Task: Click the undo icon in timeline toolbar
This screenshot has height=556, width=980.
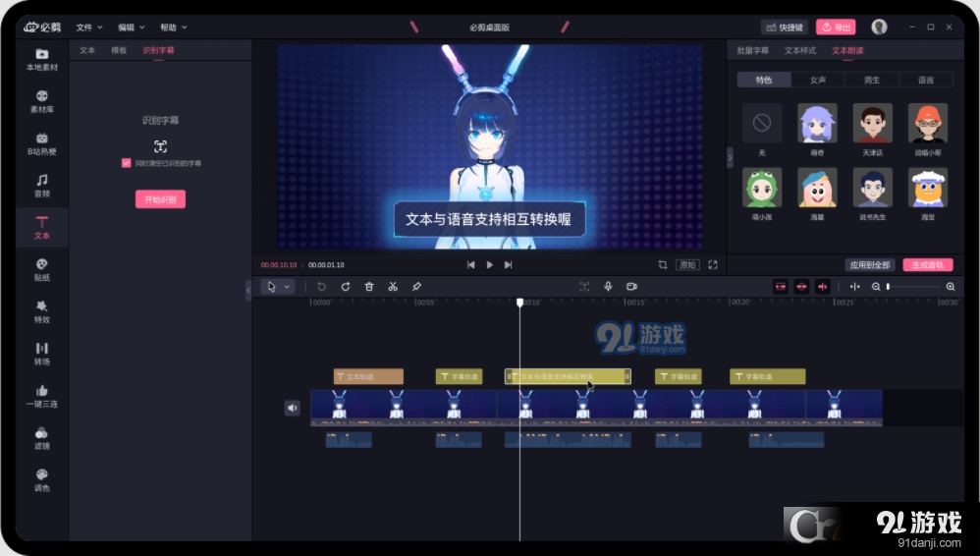Action: click(x=321, y=287)
